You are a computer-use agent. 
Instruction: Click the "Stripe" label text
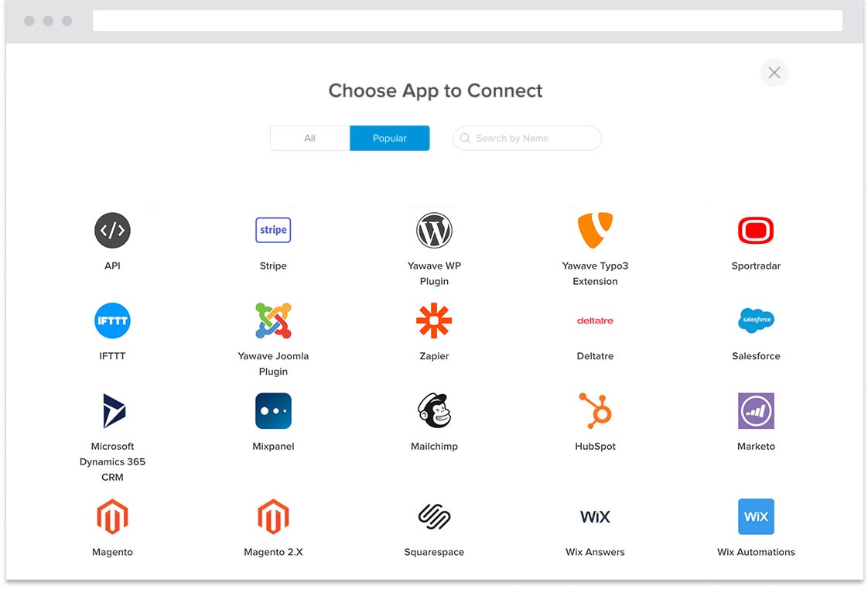tap(273, 266)
